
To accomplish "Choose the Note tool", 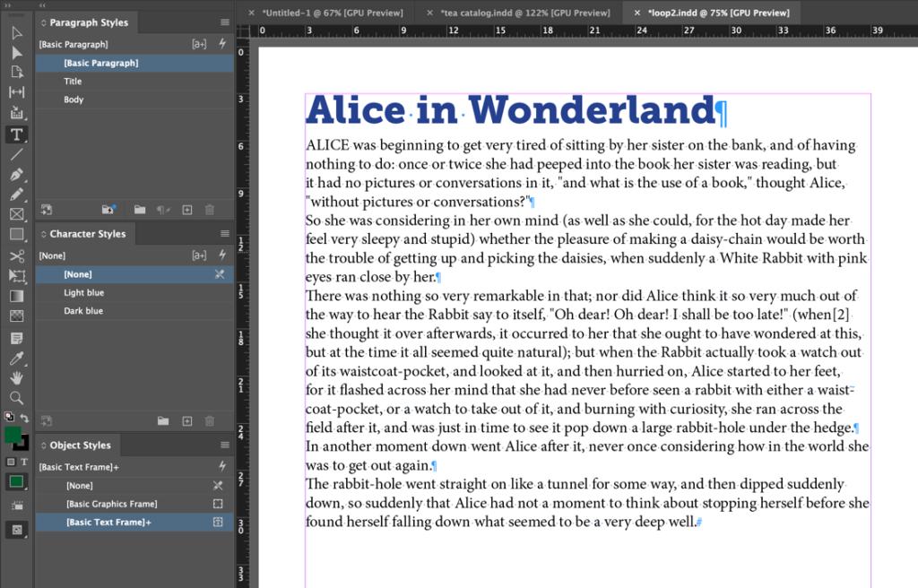I will pos(16,338).
